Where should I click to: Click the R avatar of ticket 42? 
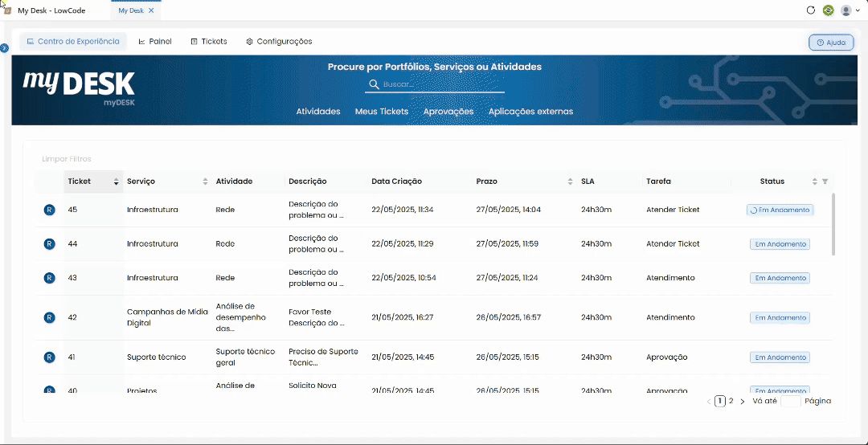click(49, 317)
